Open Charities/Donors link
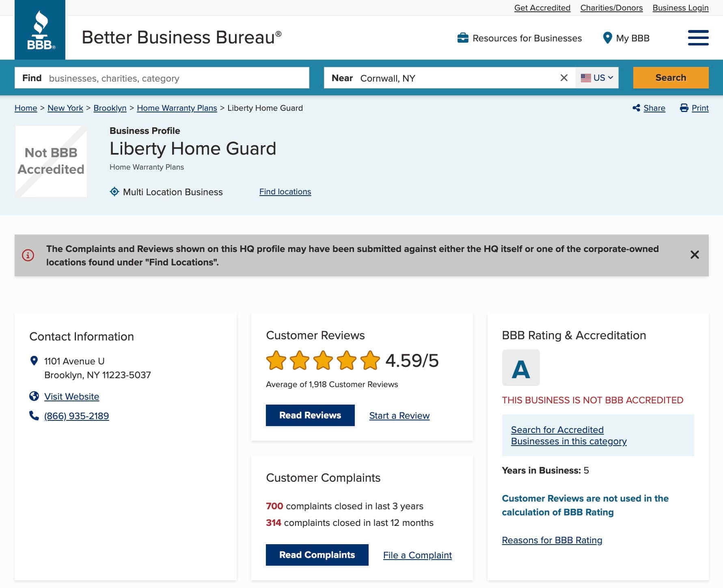Image resolution: width=723 pixels, height=588 pixels. (611, 8)
